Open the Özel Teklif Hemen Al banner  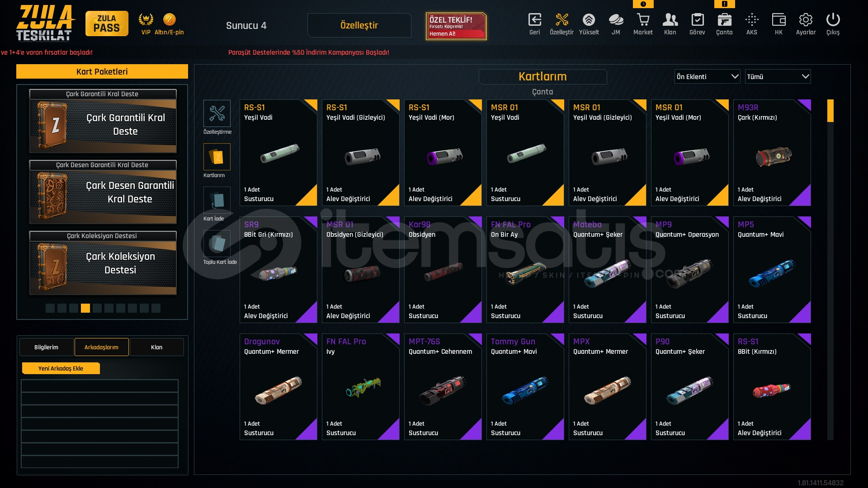(x=456, y=26)
